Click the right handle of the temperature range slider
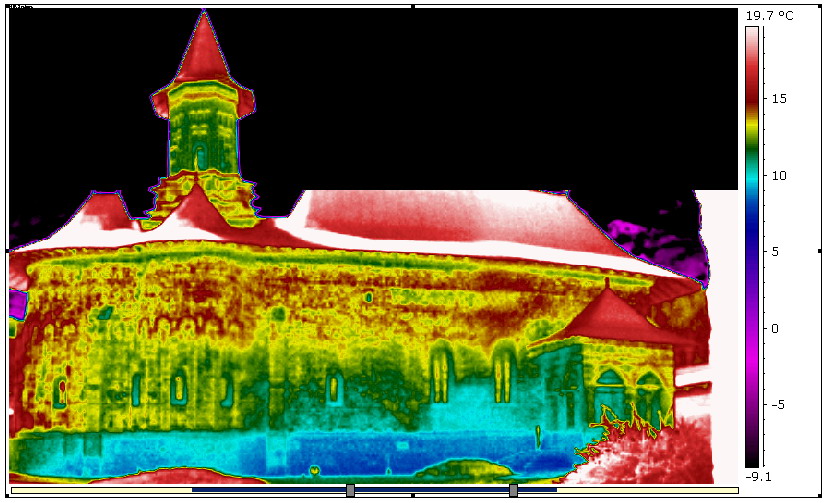This screenshot has width=828, height=503. pyautogui.click(x=513, y=489)
